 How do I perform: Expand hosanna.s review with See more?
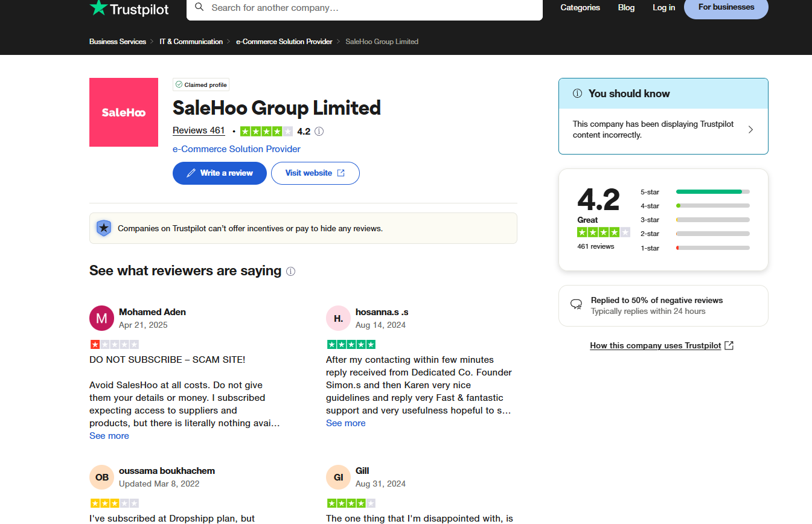point(346,423)
